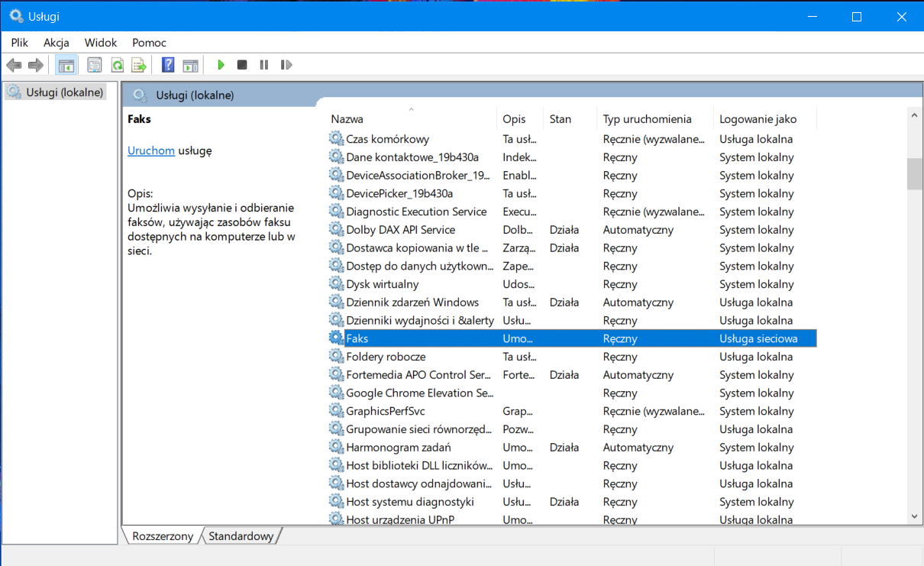Open the Widok menu

tap(101, 43)
